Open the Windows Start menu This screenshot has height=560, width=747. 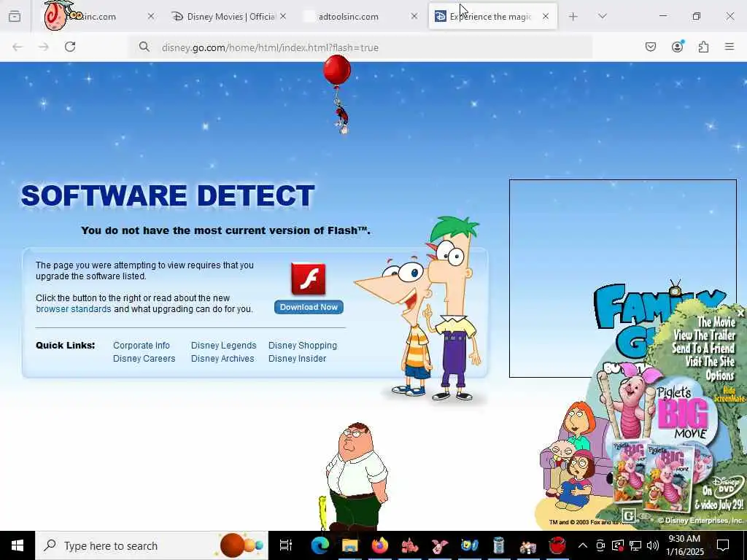coord(18,545)
